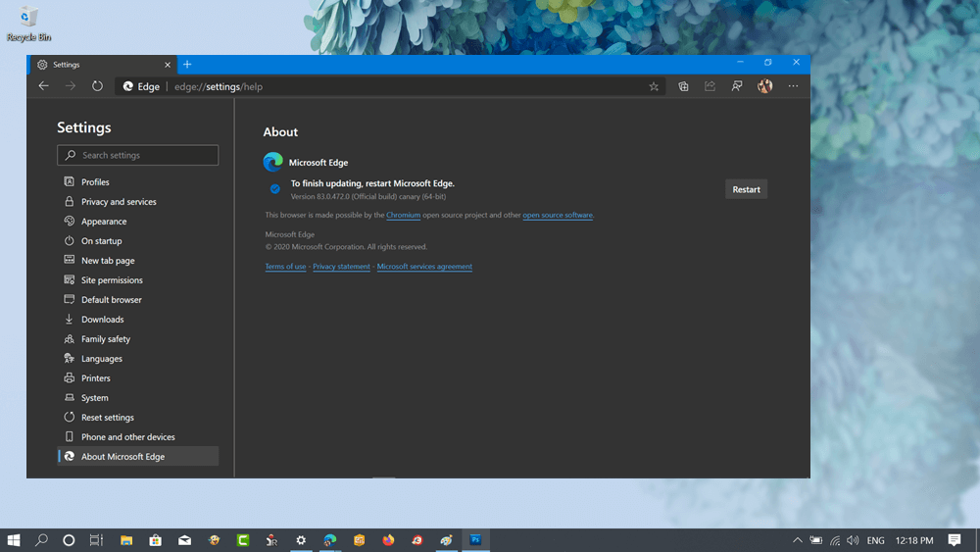
Task: Select Reset settings in sidebar
Action: coord(137,417)
